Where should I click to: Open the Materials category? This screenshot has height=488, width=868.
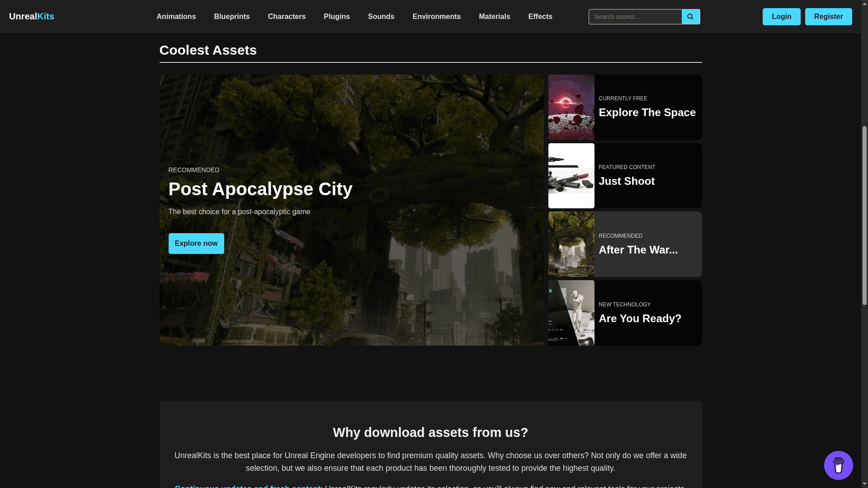494,16
